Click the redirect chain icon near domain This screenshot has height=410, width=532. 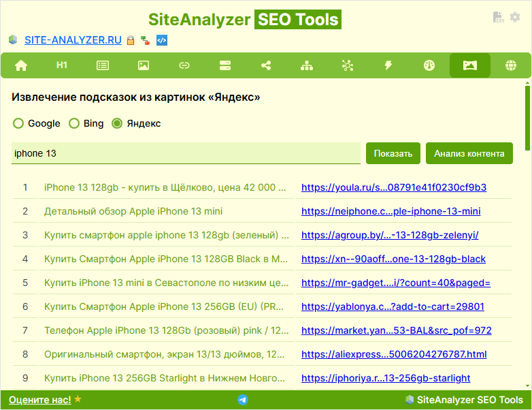[145, 40]
